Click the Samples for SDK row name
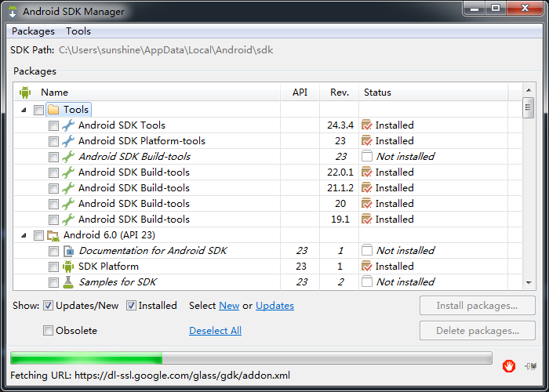The width and height of the screenshot is (549, 392). [x=118, y=282]
